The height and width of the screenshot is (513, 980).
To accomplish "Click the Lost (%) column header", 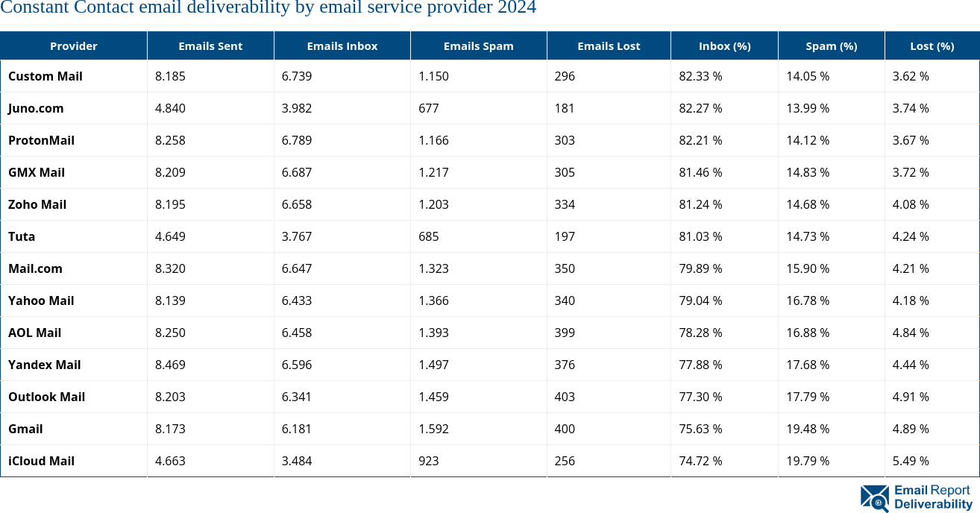I will click(932, 45).
